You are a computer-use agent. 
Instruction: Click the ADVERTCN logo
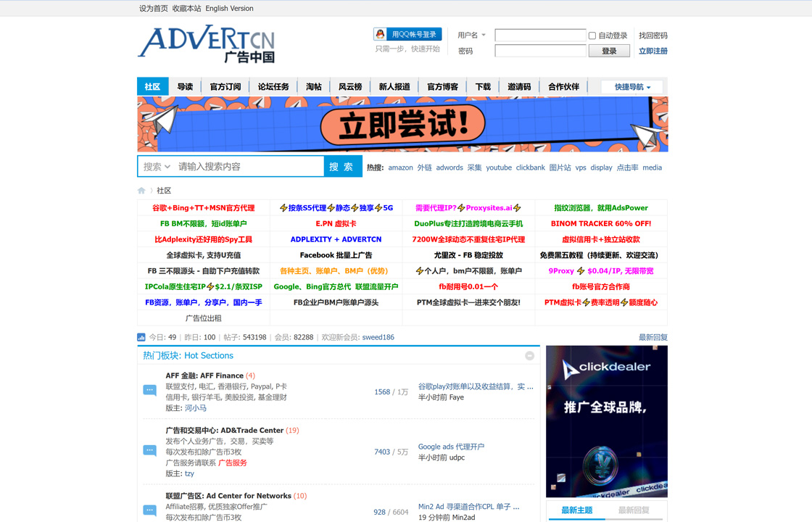pos(206,44)
